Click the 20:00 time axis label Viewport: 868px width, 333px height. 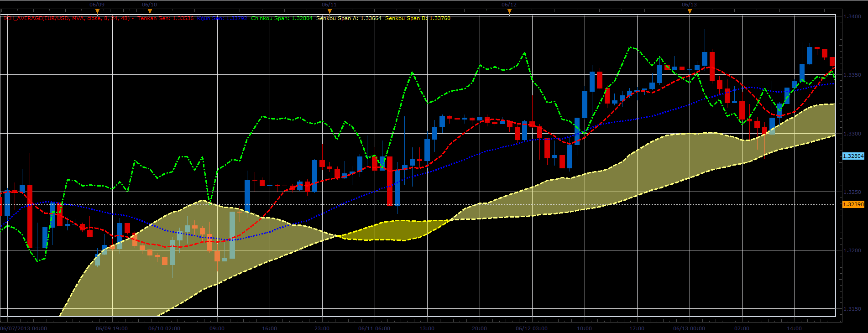tap(479, 328)
